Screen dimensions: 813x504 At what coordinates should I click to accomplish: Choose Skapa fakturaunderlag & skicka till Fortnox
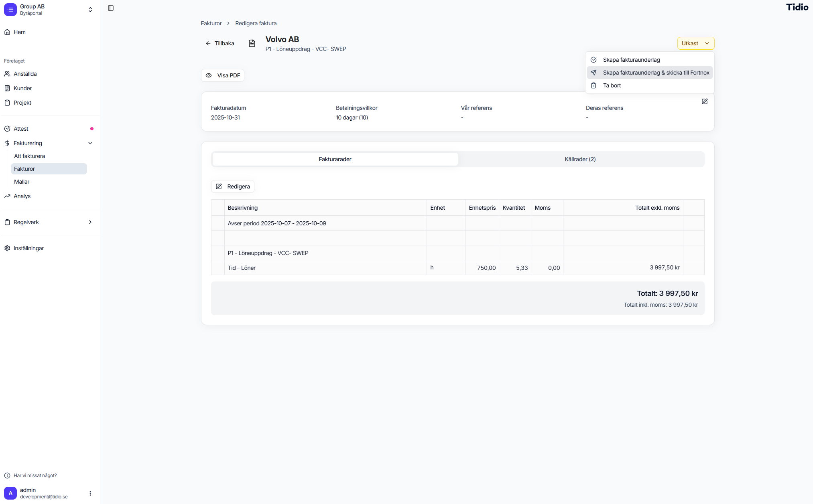click(x=650, y=73)
